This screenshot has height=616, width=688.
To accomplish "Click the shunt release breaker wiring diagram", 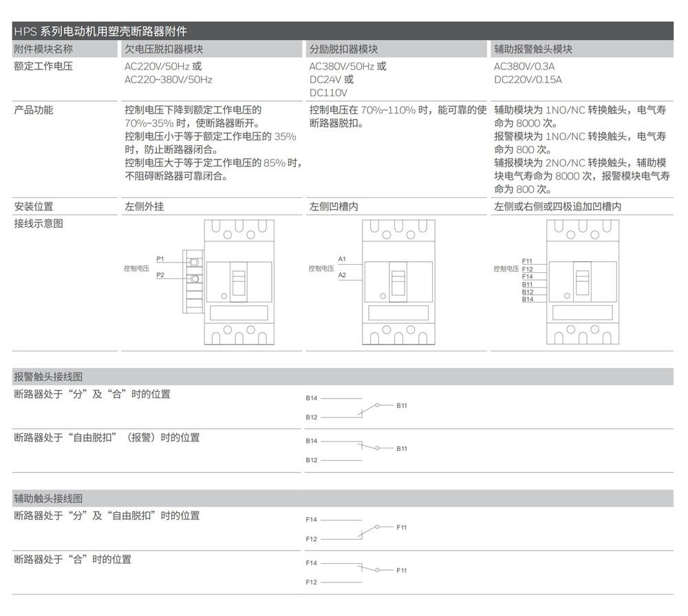I will [x=399, y=282].
